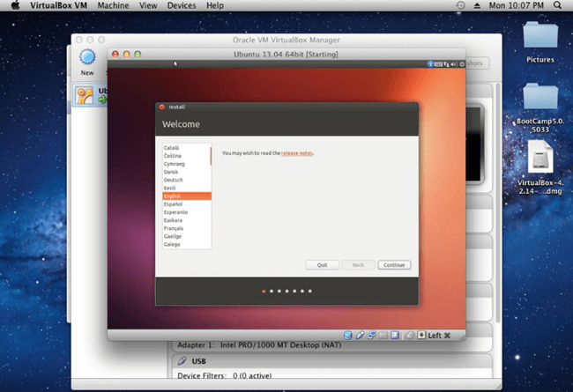Open the Apple menu

pos(15,5)
